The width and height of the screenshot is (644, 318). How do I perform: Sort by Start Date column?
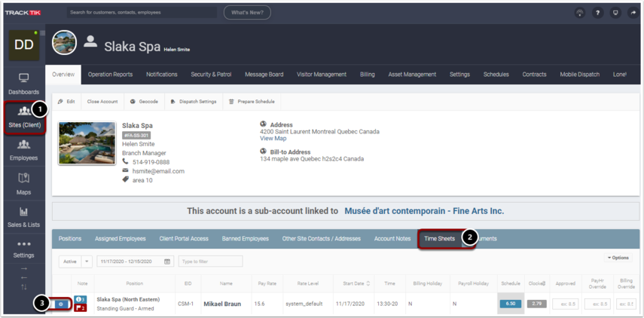coord(356,283)
